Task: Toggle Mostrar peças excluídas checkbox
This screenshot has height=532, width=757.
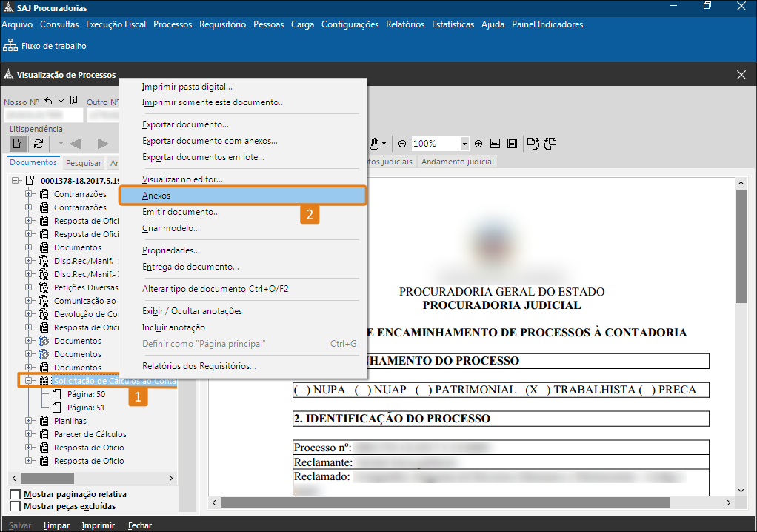Action: pos(16,506)
